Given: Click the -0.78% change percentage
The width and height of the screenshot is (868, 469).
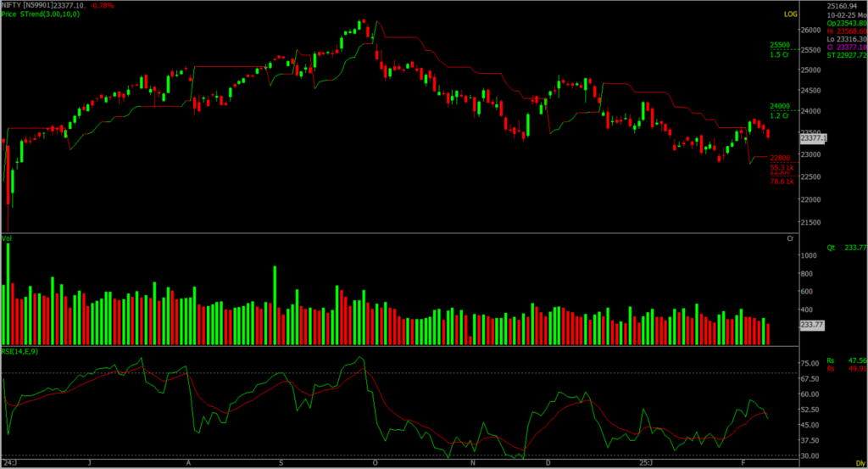Looking at the screenshot, I should click(x=102, y=5).
